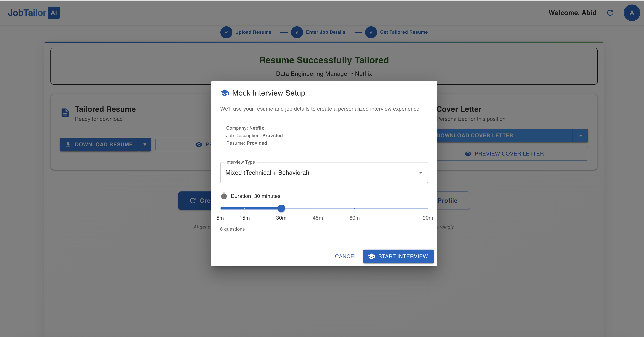Click the Upload Resume checkmark icon
The height and width of the screenshot is (337, 644).
[226, 32]
